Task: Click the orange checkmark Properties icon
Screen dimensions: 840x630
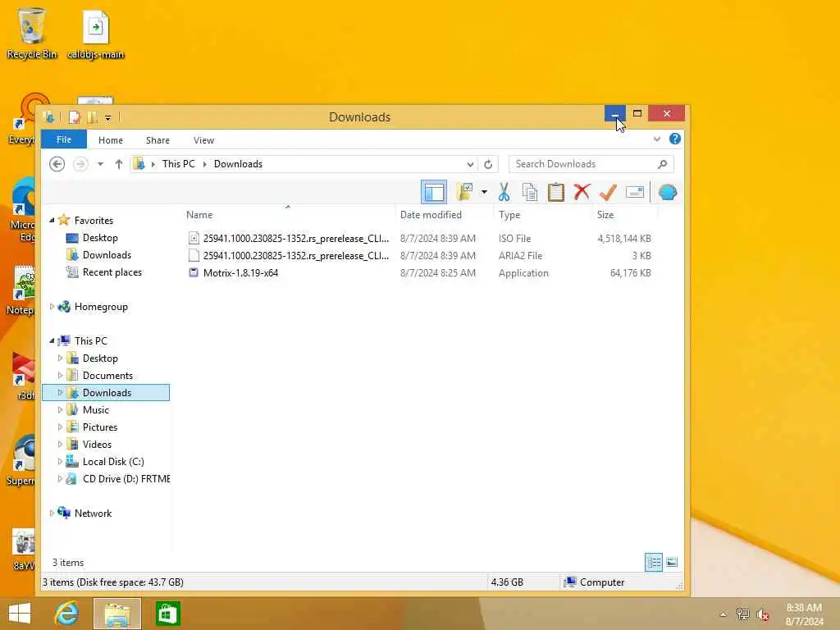Action: [x=608, y=192]
